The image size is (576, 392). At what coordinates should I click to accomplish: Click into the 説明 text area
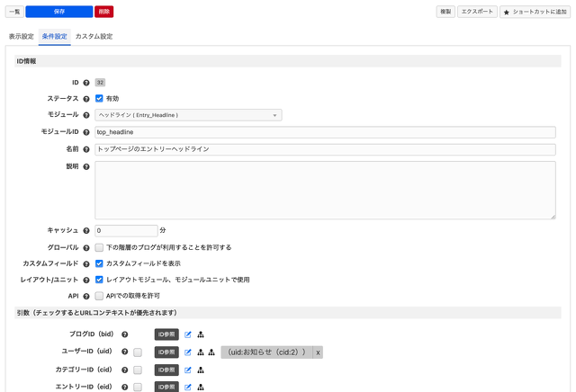click(x=324, y=190)
